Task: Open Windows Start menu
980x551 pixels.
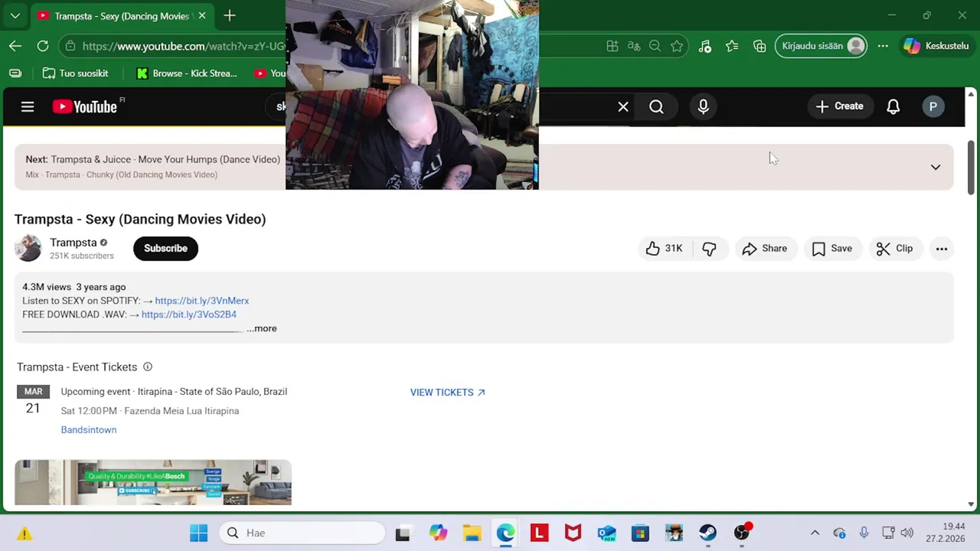Action: (198, 533)
